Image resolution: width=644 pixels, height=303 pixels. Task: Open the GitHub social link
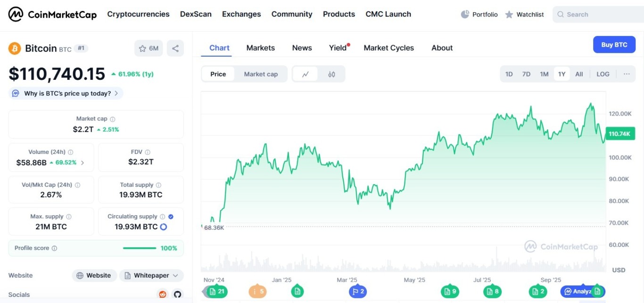[x=177, y=295]
